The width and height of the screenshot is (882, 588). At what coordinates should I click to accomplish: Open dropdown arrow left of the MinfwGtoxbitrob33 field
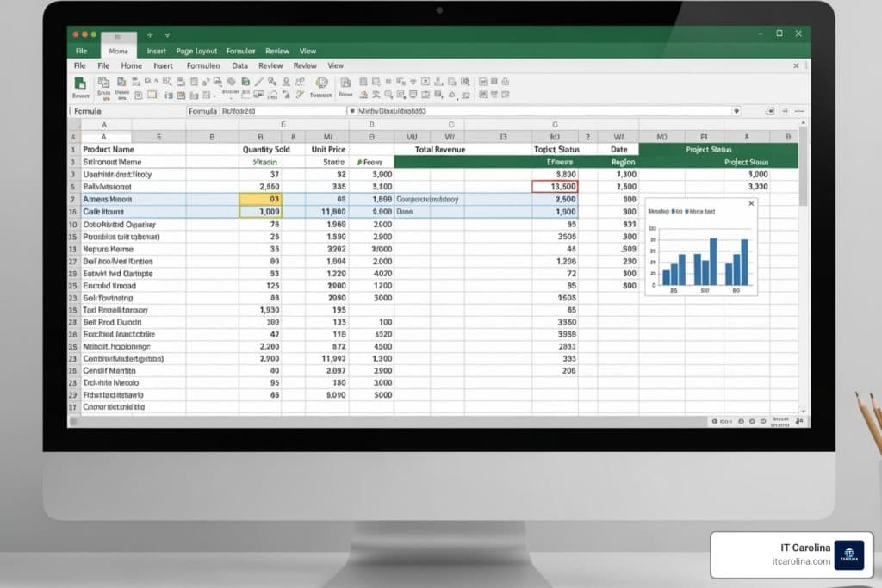(352, 111)
